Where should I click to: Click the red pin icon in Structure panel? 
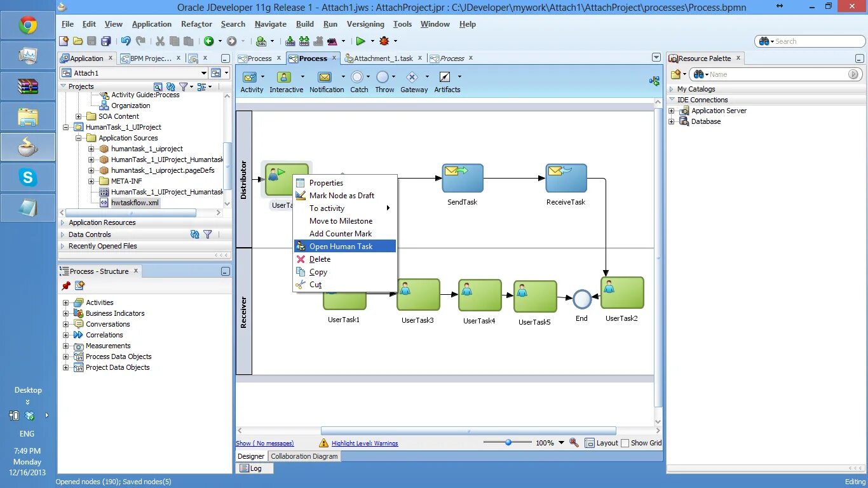coord(66,286)
